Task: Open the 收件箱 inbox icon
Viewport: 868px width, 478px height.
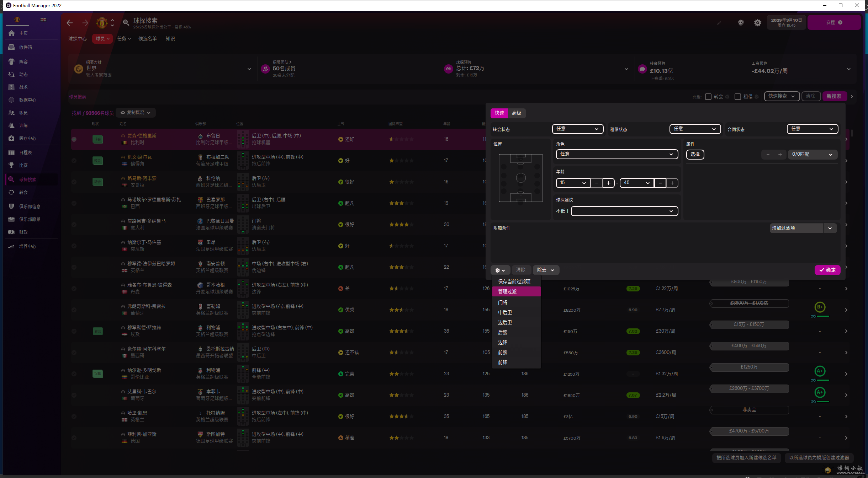Action: click(x=11, y=47)
